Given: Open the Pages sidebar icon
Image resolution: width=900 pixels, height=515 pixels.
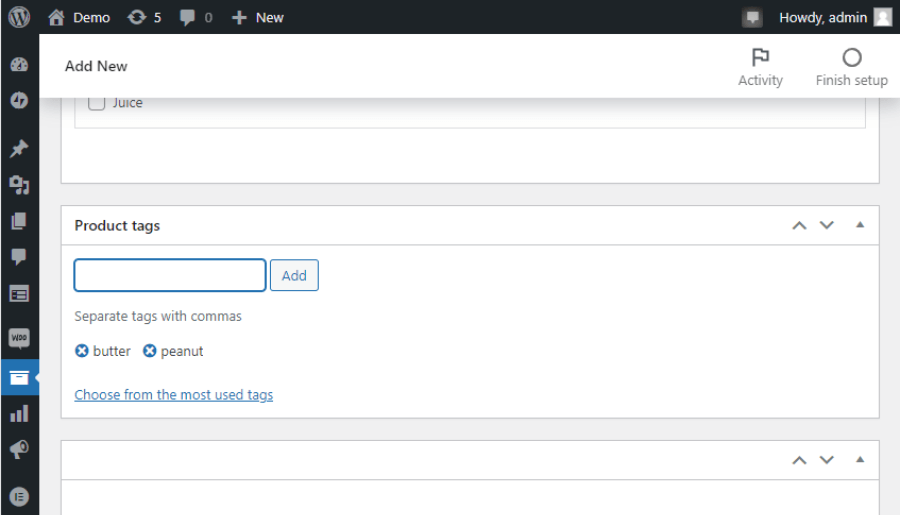Looking at the screenshot, I should coord(19,221).
